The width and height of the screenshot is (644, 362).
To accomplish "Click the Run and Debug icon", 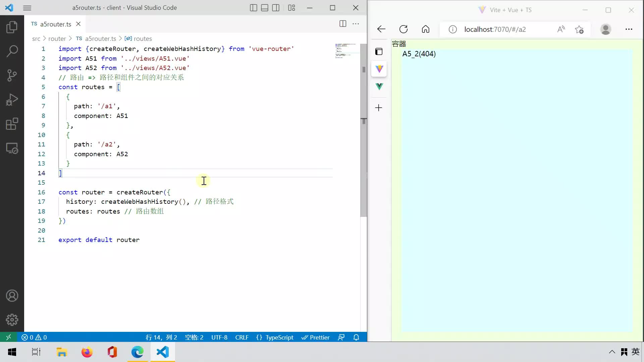I will pos(11,100).
